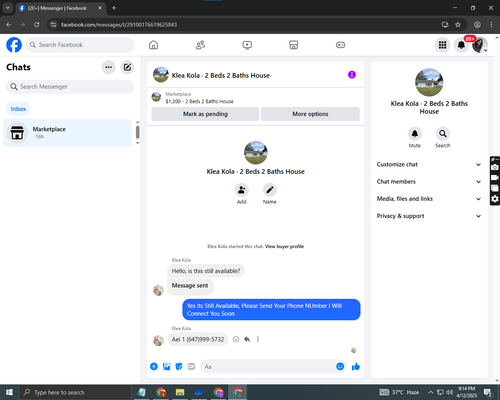The height and width of the screenshot is (400, 500).
Task: Select the Inbox filter tab
Action: pos(18,109)
